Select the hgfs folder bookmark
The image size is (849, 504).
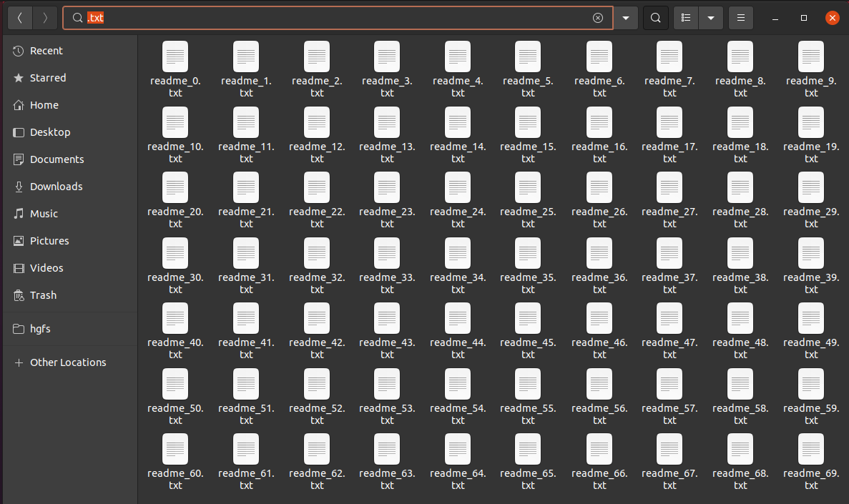[40, 330]
